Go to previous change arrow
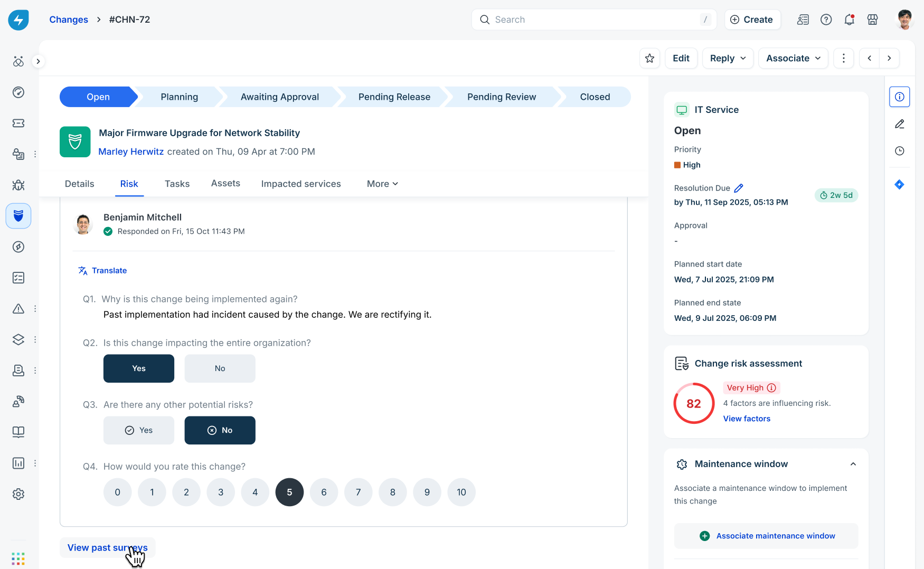Image resolution: width=924 pixels, height=569 pixels. pyautogui.click(x=870, y=58)
